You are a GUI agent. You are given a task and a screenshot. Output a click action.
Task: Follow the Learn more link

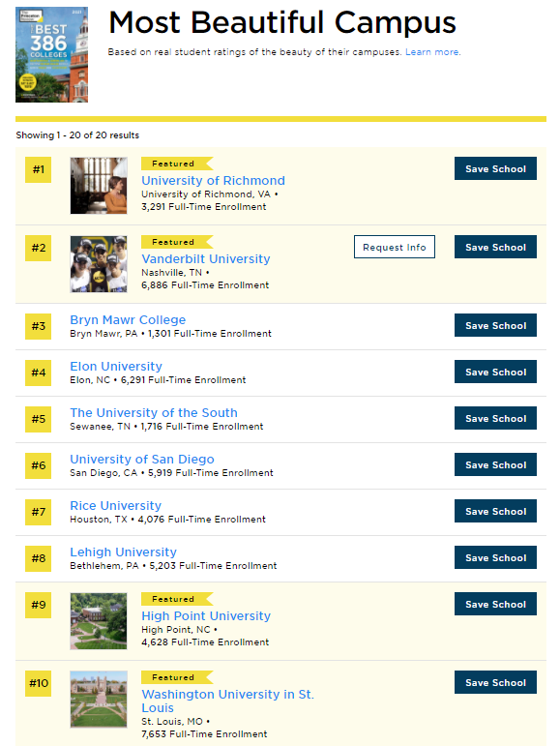(x=432, y=52)
